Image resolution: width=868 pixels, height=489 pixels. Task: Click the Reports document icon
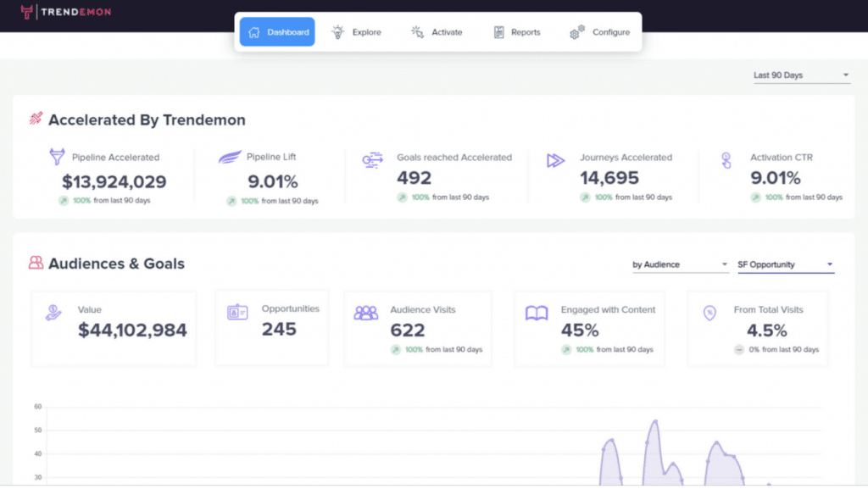[x=498, y=32]
